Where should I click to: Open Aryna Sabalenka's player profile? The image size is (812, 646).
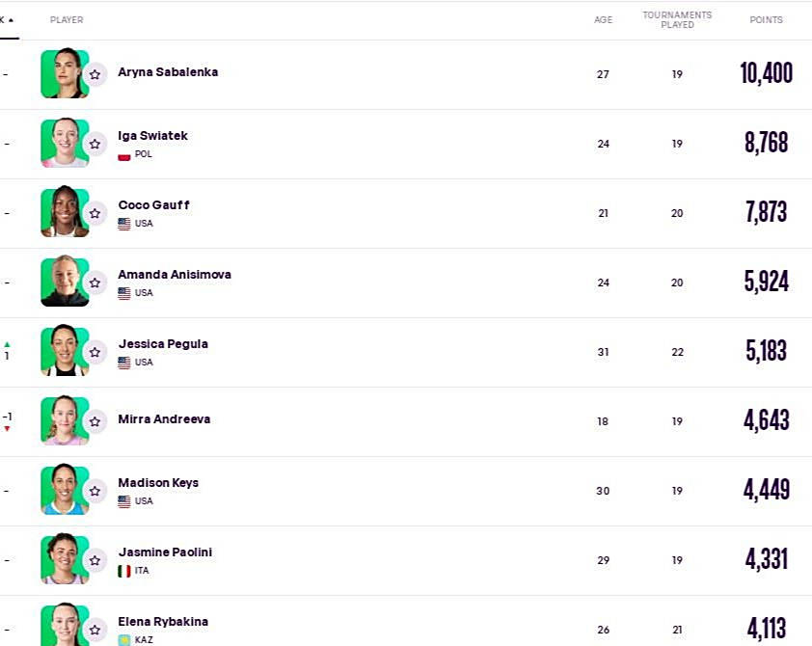(168, 72)
